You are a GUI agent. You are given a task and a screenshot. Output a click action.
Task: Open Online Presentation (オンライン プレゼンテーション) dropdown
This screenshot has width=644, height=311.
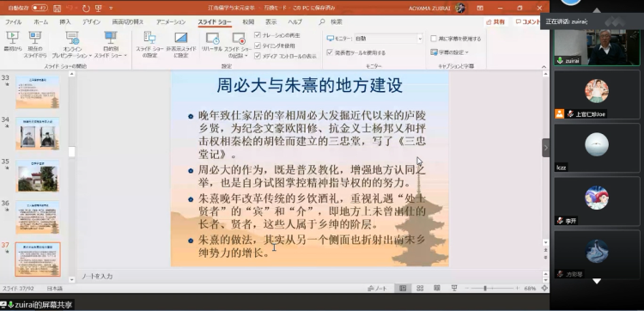pyautogui.click(x=72, y=46)
